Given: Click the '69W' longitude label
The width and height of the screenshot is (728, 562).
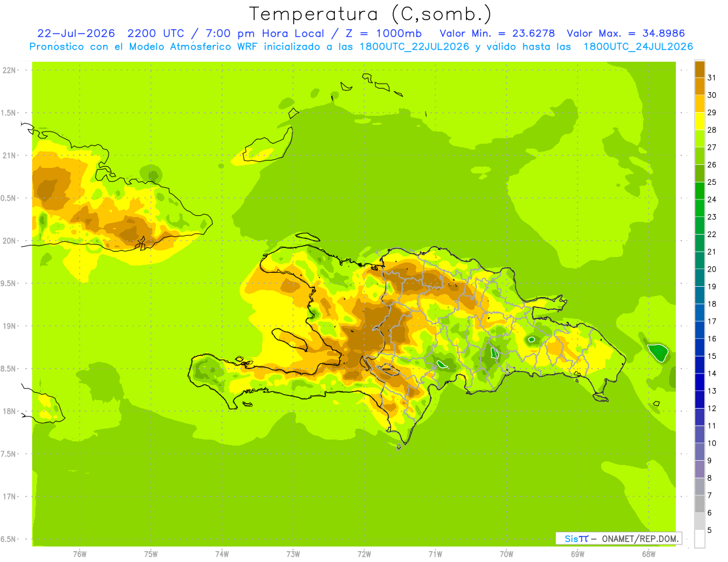Looking at the screenshot, I should point(578,554).
